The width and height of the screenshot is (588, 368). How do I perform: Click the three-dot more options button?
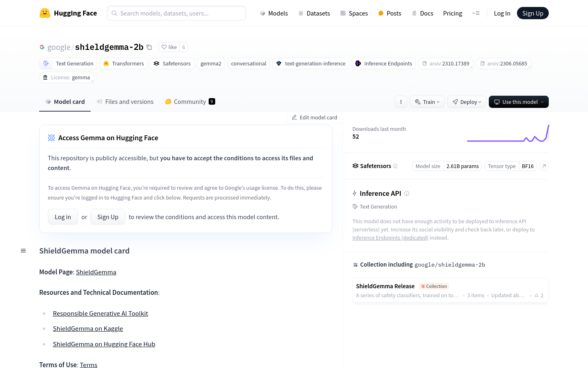(x=401, y=102)
